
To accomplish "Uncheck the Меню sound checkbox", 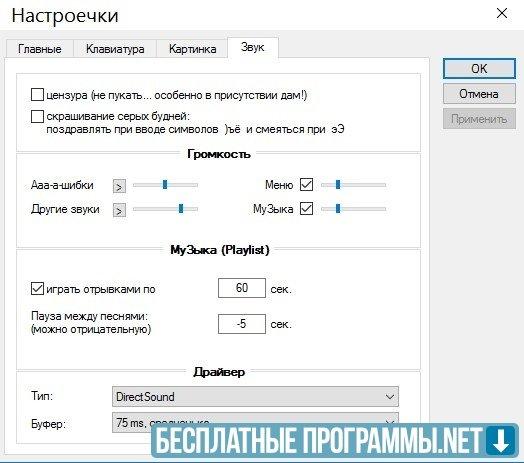I will coord(306,185).
